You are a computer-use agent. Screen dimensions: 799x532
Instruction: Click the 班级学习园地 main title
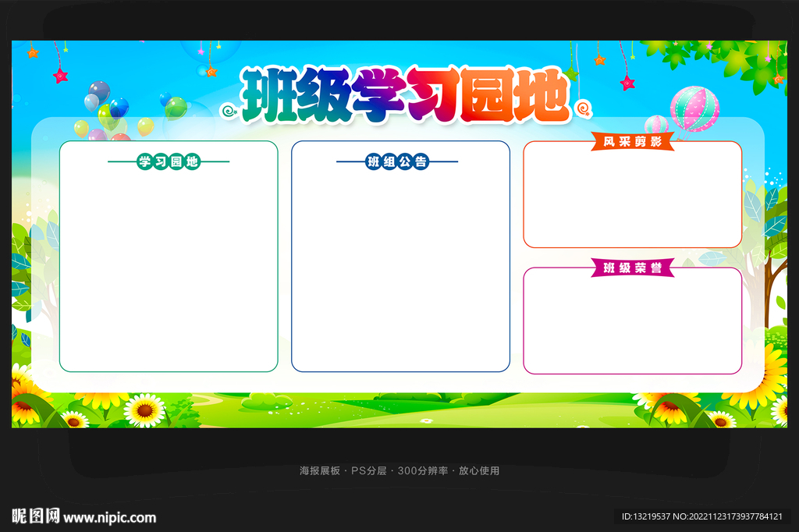405,95
